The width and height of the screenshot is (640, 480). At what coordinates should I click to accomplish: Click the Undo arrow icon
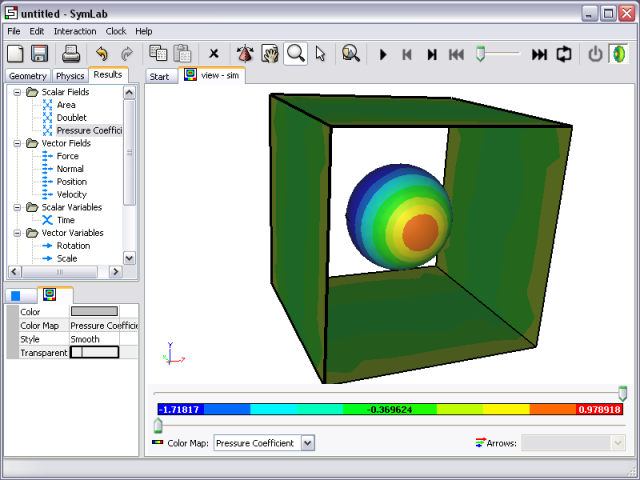click(x=101, y=54)
